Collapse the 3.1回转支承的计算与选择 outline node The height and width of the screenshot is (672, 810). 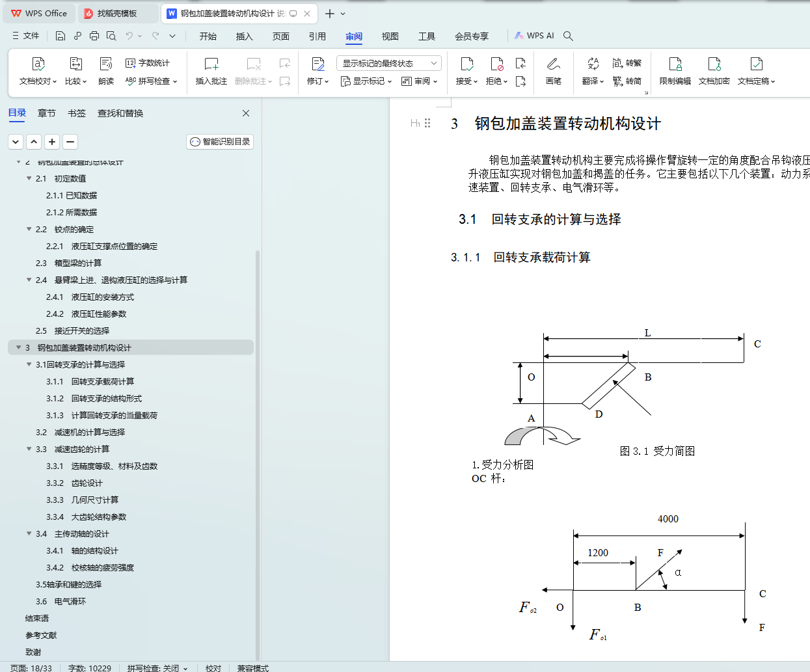(29, 364)
